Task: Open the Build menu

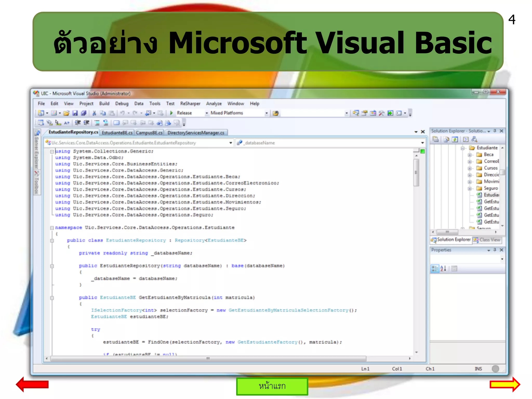Action: pyautogui.click(x=104, y=103)
